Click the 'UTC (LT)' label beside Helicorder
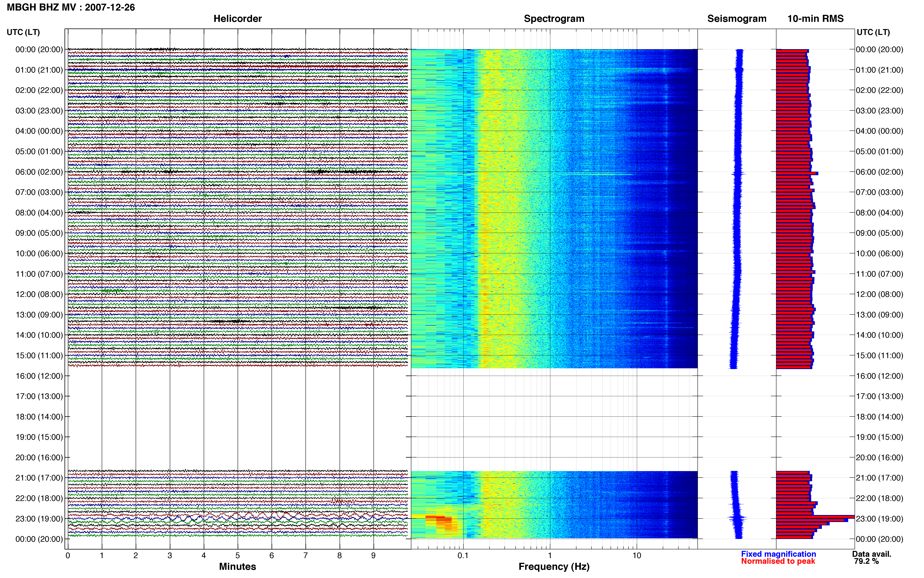 click(23, 32)
